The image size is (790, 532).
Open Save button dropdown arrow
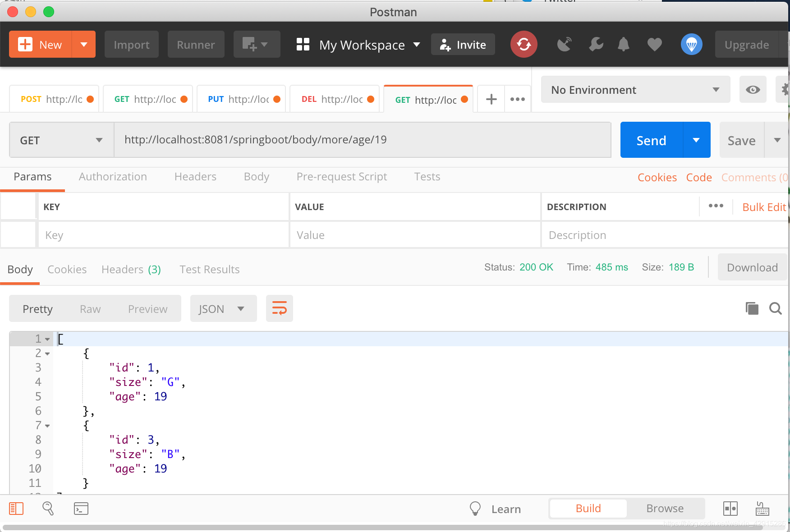point(777,140)
